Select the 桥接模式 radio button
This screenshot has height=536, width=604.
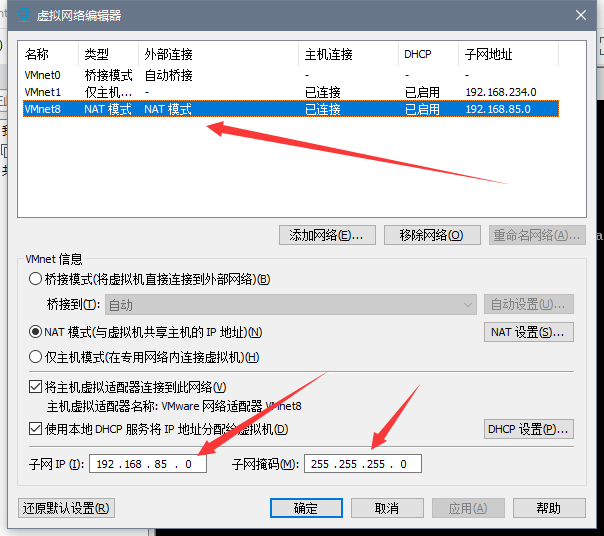[x=35, y=279]
